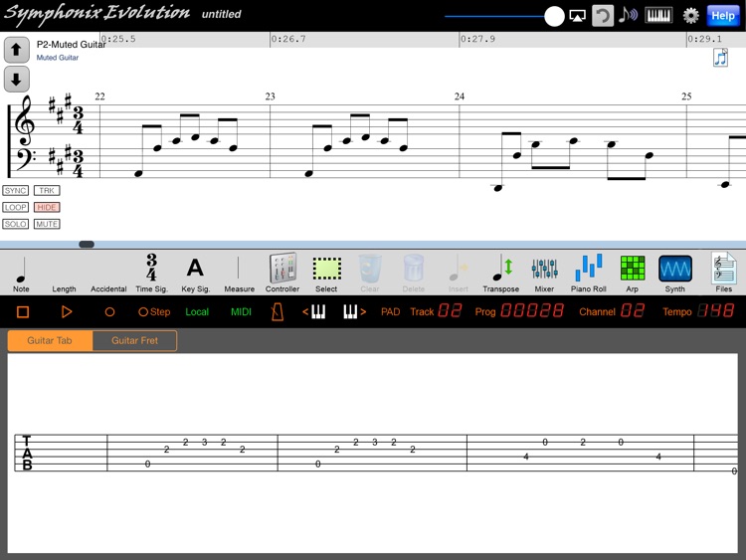Shift keyboard left with piano arrow
This screenshot has width=746, height=560.
tap(314, 312)
